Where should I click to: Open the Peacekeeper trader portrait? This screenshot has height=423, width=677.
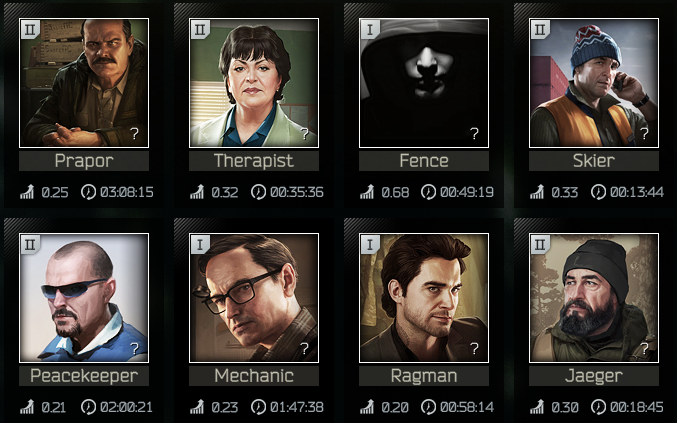84,298
